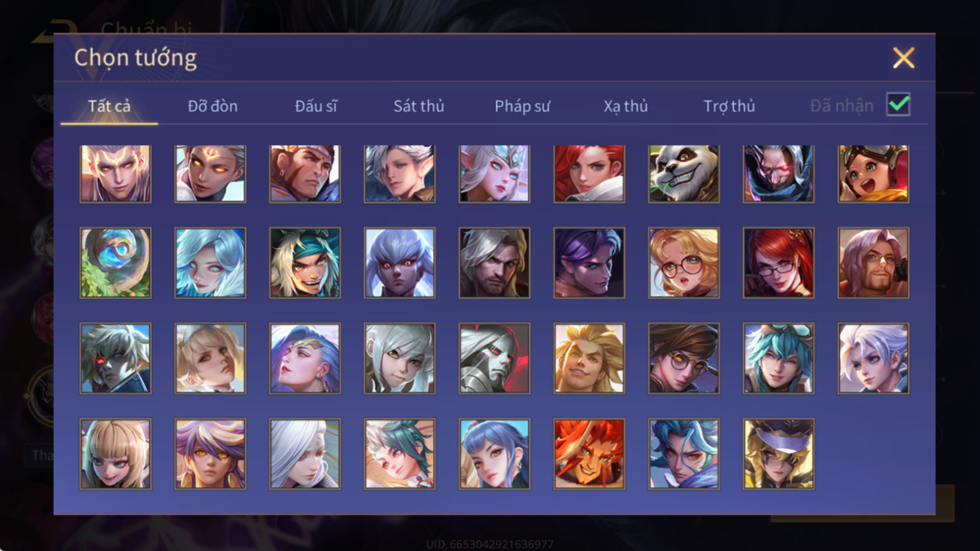Screen dimensions: 980x551
Task: Switch to the Xạ thủ tab
Action: (626, 106)
